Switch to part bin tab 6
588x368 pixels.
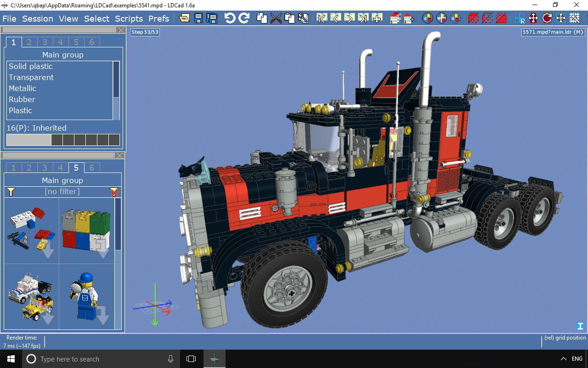(92, 167)
